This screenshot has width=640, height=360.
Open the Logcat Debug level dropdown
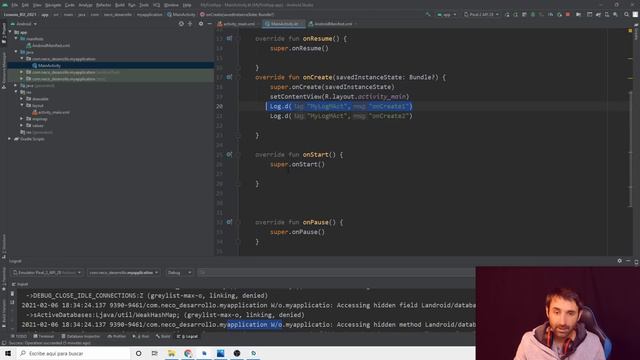179,272
